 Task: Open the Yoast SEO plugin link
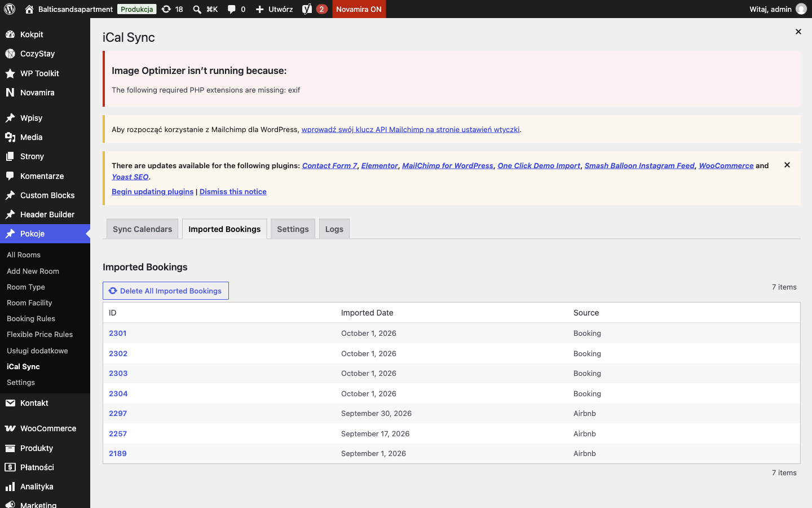tap(130, 177)
